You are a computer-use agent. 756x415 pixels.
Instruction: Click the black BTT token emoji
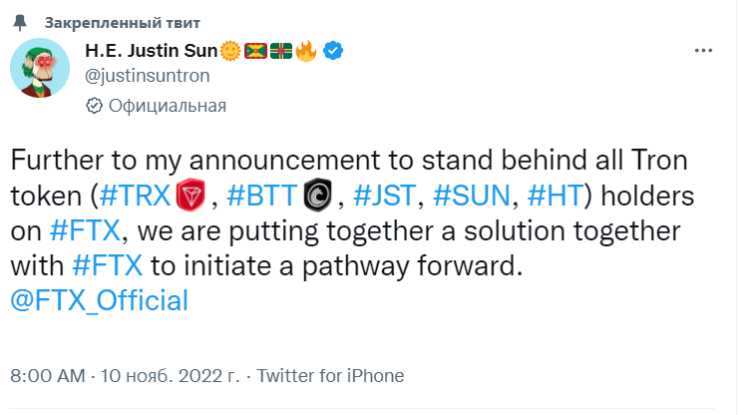click(318, 195)
